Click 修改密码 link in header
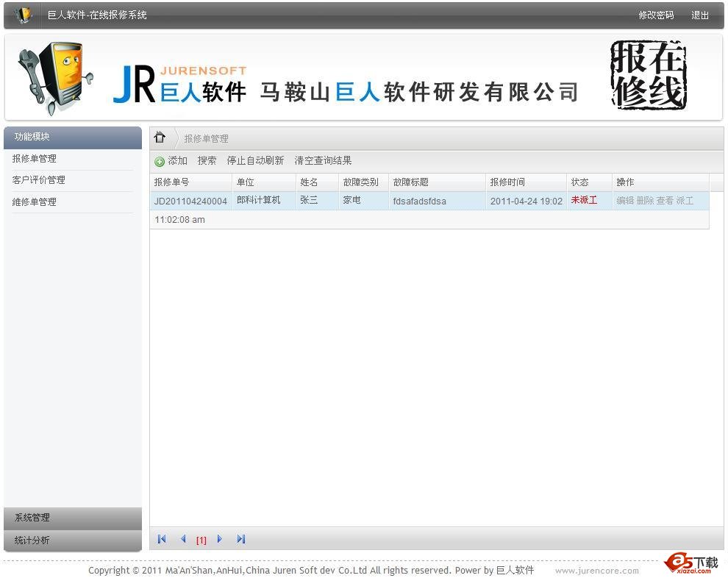728x578 pixels. [x=656, y=15]
